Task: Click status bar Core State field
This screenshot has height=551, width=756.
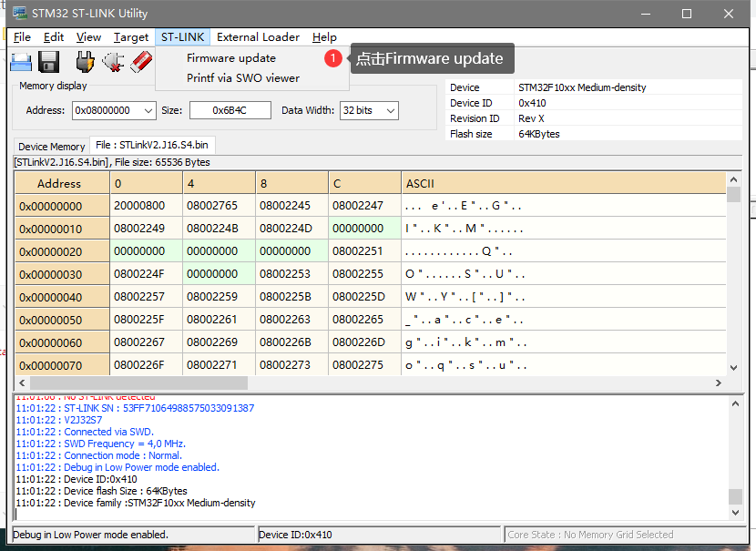Action: [625, 534]
